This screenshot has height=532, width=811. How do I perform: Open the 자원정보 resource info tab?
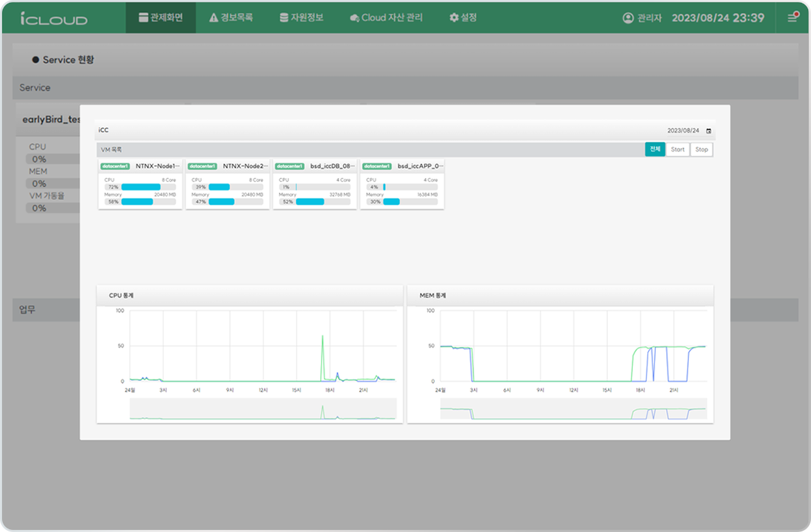tap(302, 17)
